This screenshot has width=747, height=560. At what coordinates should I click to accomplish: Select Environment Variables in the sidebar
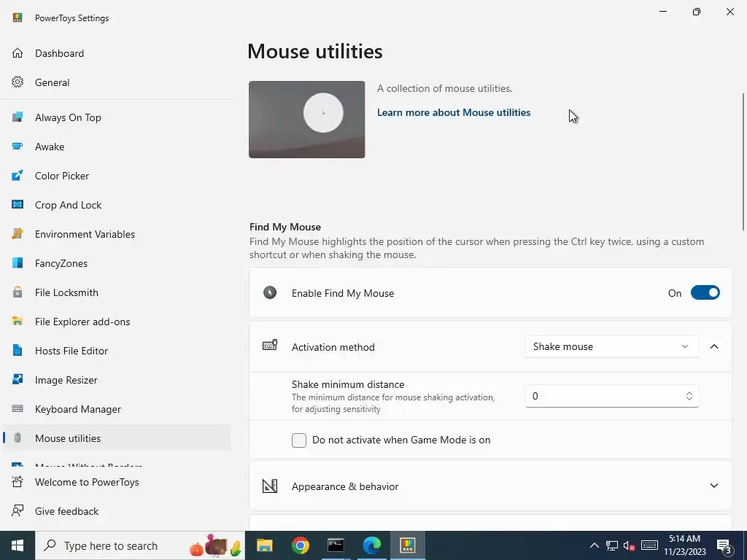pyautogui.click(x=116, y=234)
